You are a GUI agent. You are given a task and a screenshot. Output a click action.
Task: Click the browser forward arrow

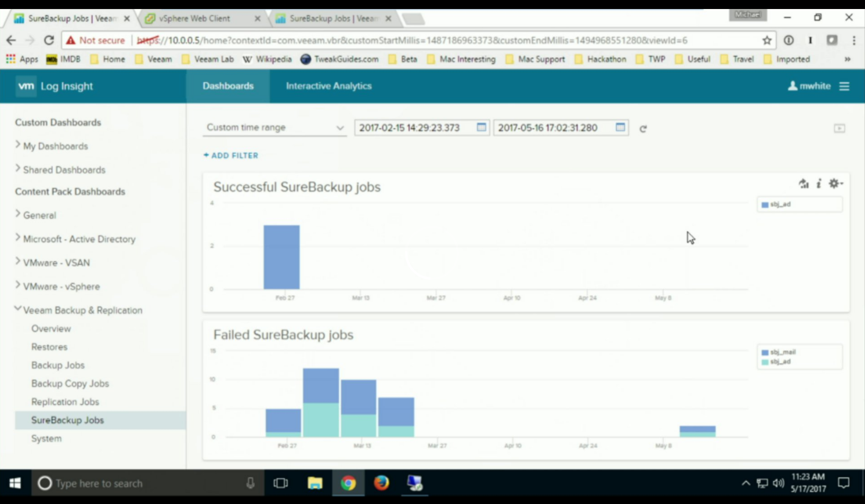coord(30,40)
